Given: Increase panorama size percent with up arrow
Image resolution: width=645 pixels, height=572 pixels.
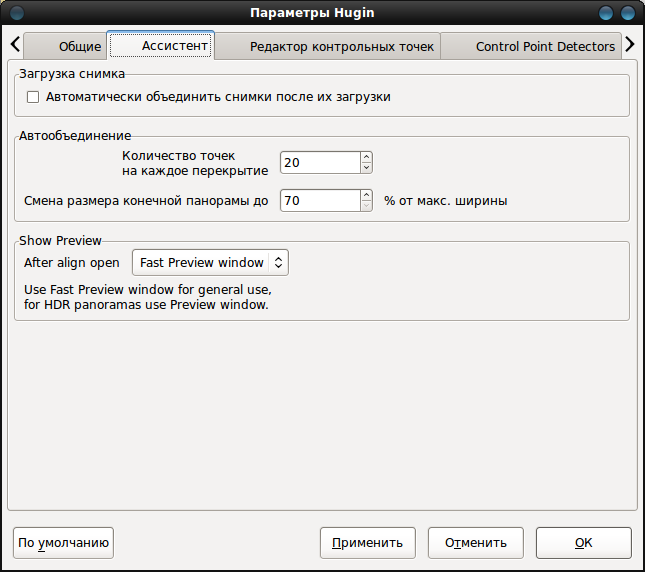Looking at the screenshot, I should click(x=367, y=195).
